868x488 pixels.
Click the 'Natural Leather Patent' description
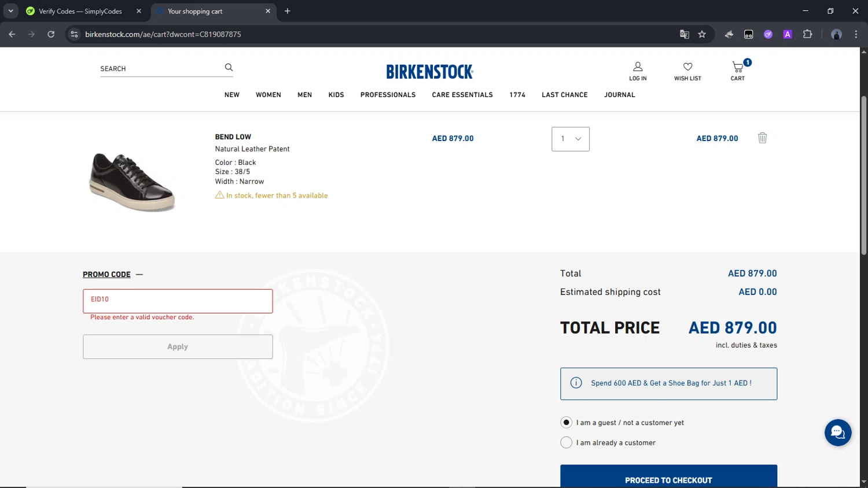tap(252, 149)
